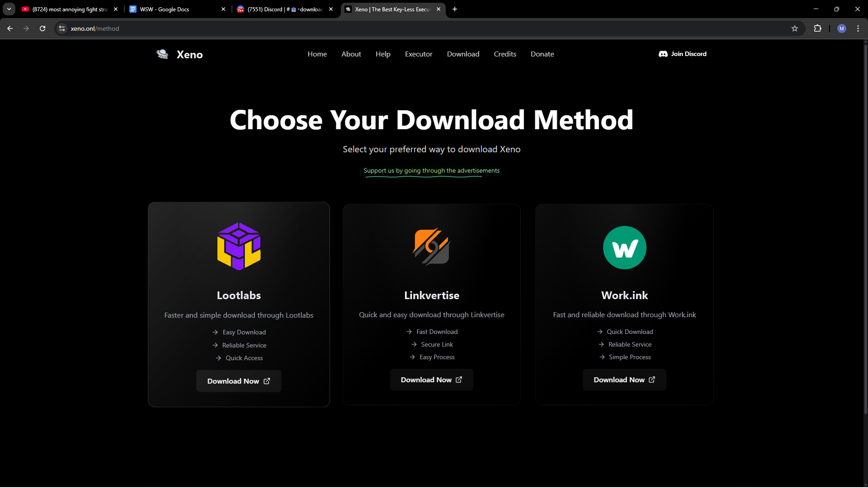Click the Xeno UFO logo icon

162,54
